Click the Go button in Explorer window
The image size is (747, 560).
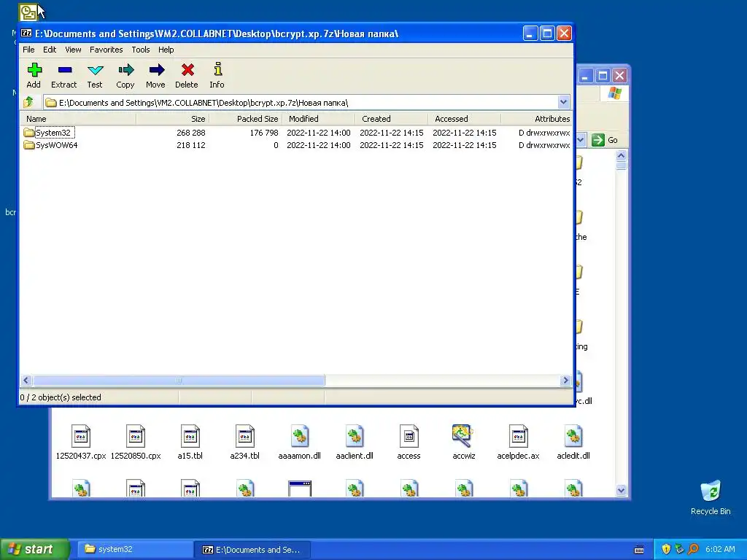[605, 140]
